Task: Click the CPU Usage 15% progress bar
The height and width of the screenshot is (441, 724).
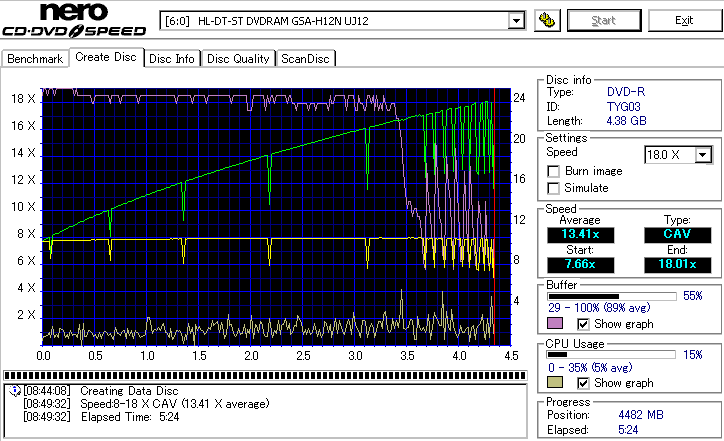Action: [x=612, y=355]
